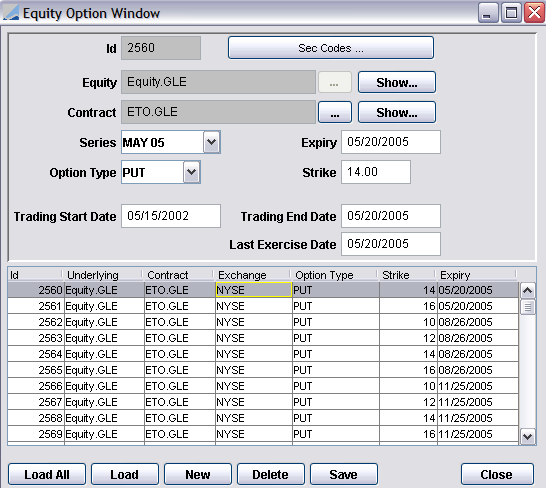Click the Strike input field
Image resolution: width=546 pixels, height=488 pixels.
(x=376, y=172)
